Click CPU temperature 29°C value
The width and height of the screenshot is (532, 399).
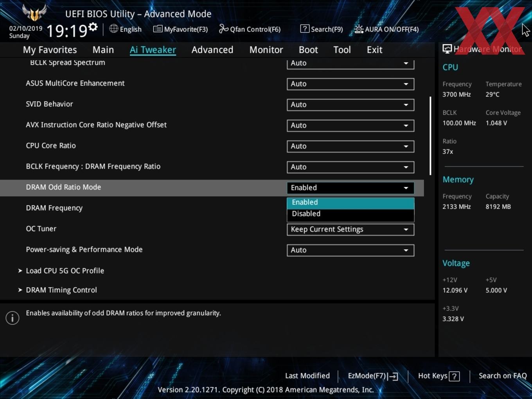pos(492,94)
